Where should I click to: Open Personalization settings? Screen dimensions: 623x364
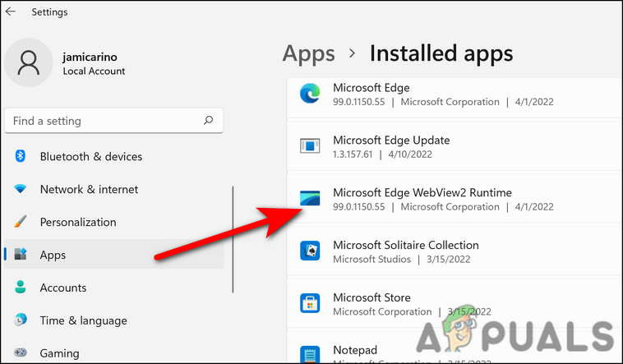click(78, 222)
